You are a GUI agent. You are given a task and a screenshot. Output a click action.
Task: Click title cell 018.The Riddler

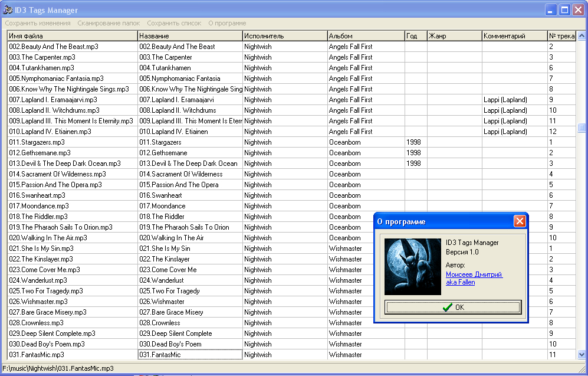(x=190, y=217)
